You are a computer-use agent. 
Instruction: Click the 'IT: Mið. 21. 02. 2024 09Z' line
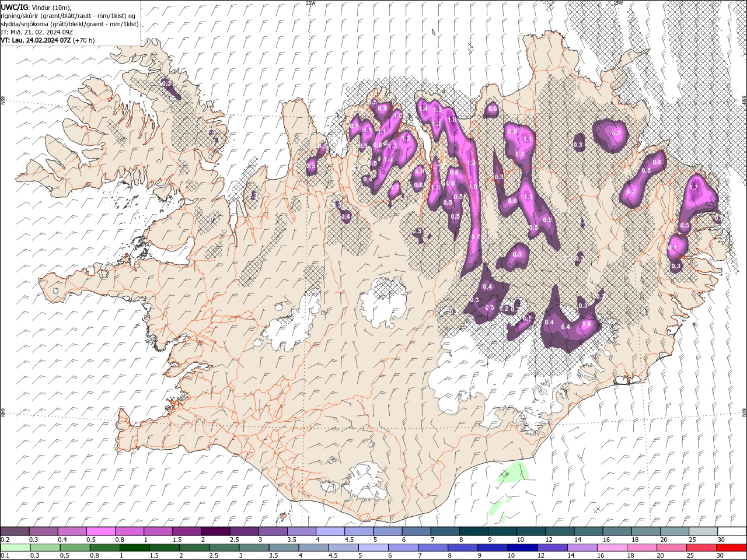pos(36,32)
